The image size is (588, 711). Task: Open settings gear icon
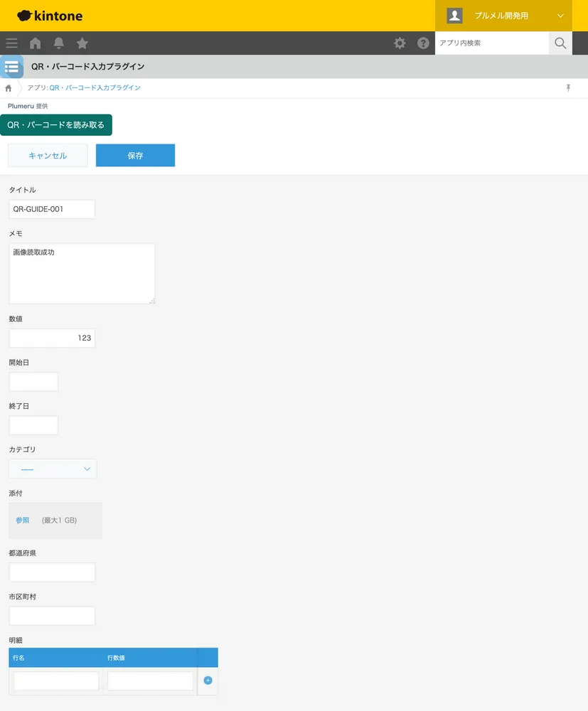pos(400,43)
